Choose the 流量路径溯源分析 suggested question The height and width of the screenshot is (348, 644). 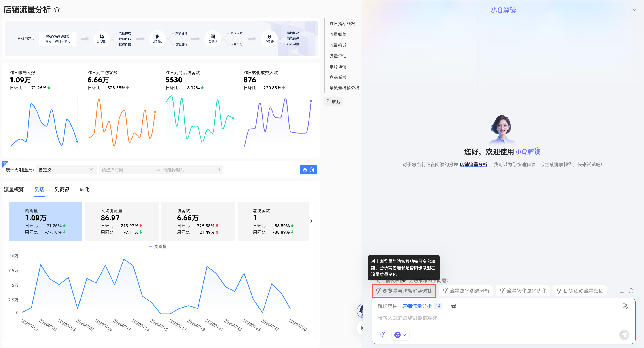pyautogui.click(x=466, y=291)
